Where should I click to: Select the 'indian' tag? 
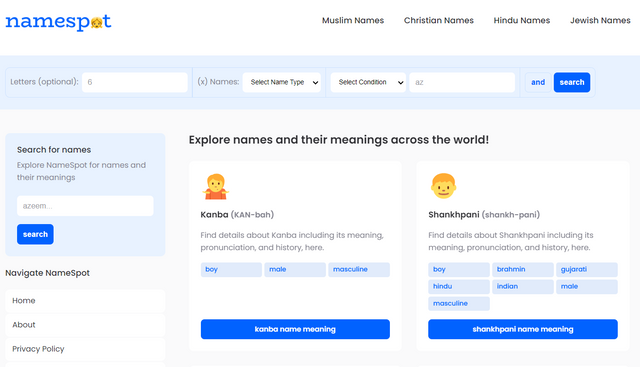[x=523, y=287]
